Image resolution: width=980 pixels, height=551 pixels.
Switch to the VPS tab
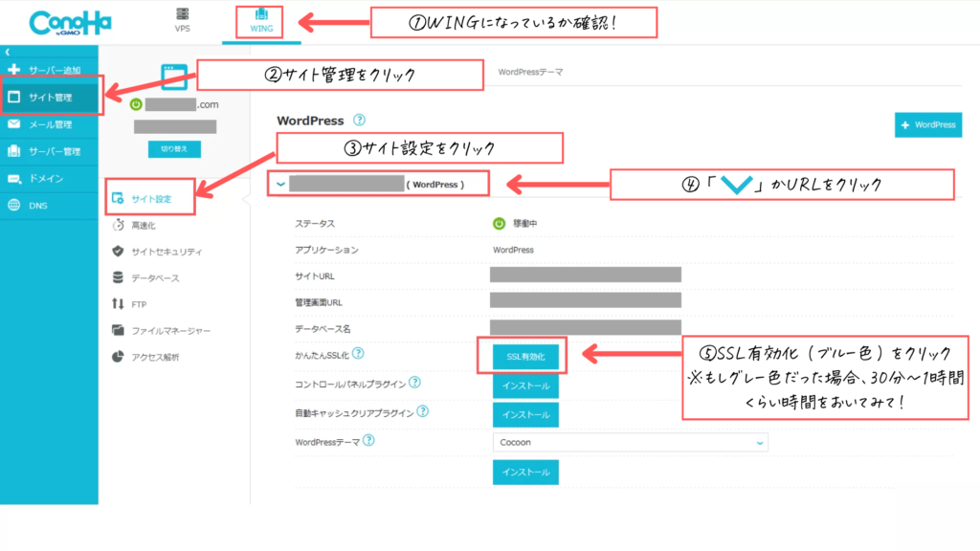tap(182, 21)
